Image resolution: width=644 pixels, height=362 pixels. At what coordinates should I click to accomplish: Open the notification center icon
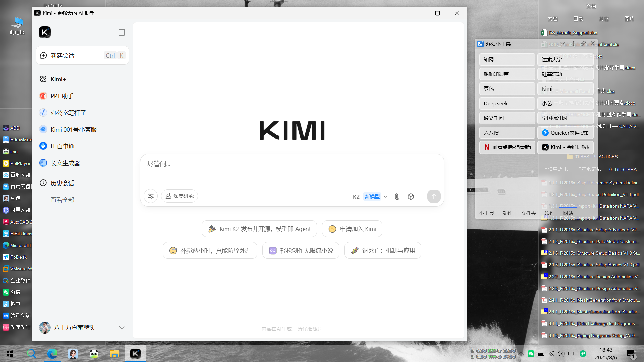point(631,354)
